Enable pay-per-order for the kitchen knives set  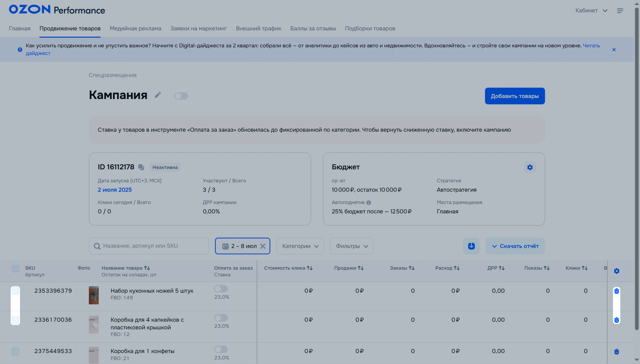click(221, 289)
